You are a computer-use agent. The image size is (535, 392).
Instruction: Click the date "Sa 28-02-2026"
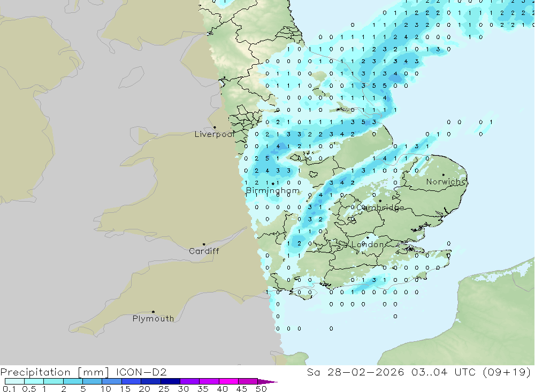pyautogui.click(x=356, y=372)
